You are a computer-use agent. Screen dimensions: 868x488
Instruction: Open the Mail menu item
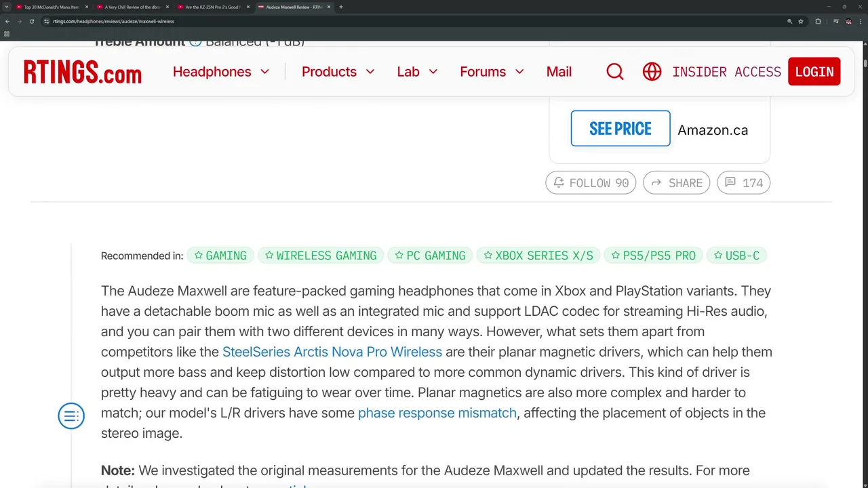(559, 72)
